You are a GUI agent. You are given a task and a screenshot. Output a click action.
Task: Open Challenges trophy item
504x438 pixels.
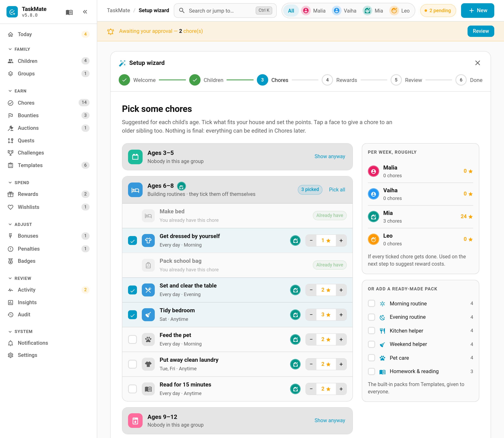48,153
